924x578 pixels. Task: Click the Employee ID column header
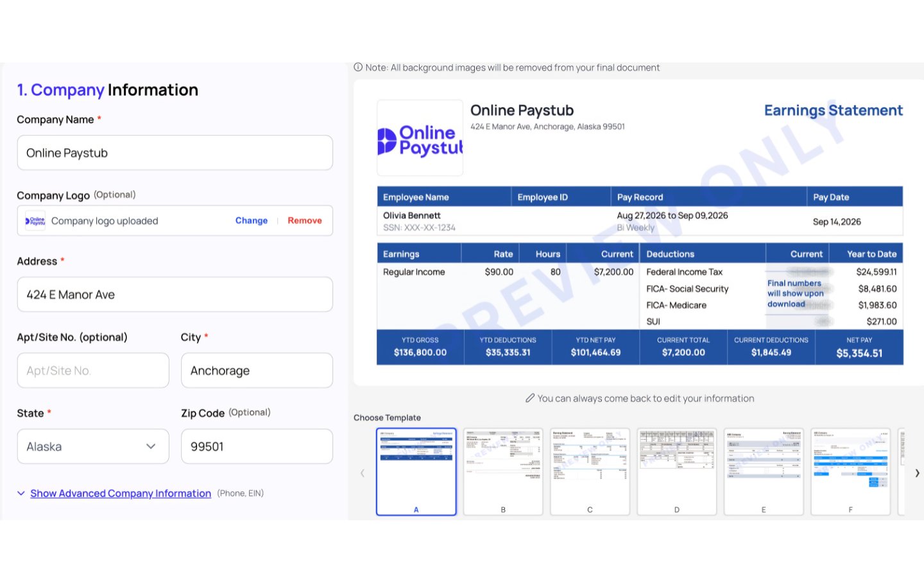(543, 197)
